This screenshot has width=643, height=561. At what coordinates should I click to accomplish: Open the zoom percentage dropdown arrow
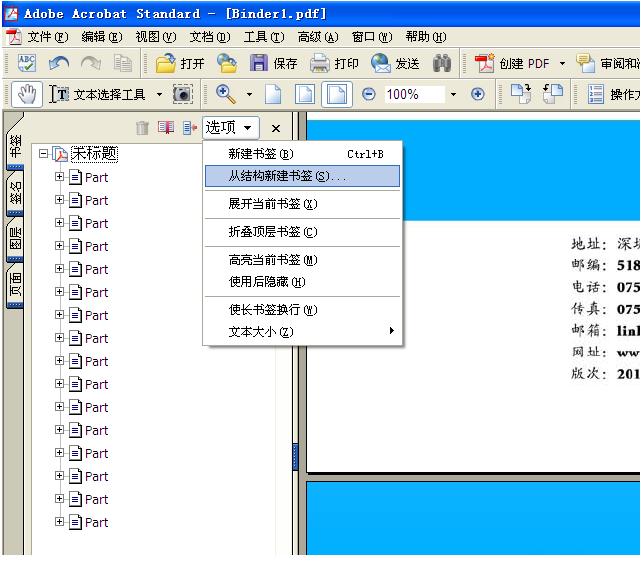(x=452, y=94)
